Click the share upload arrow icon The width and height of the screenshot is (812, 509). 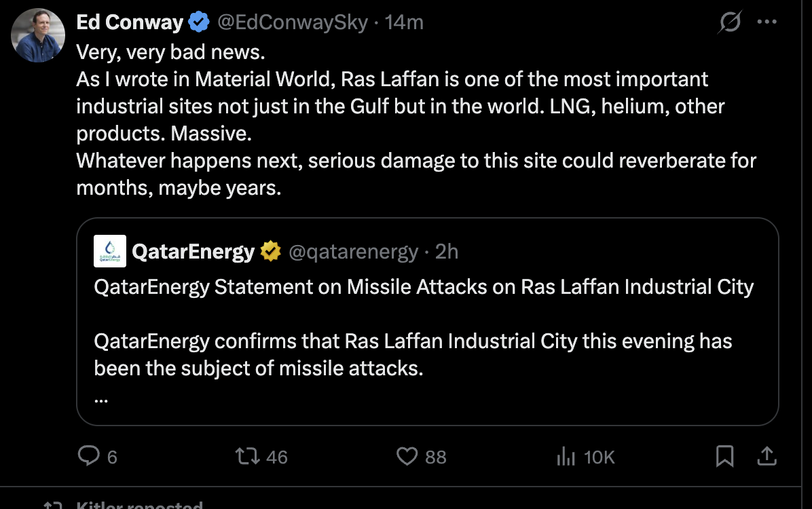pos(767,456)
